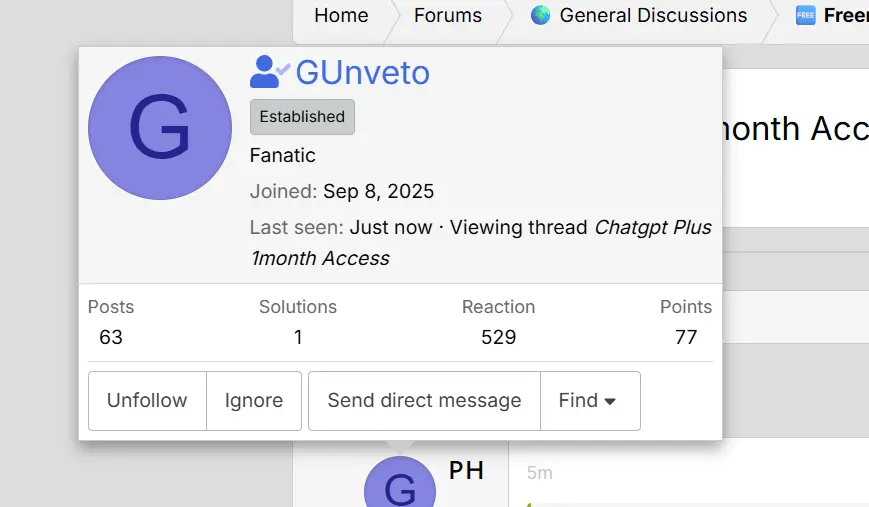The width and height of the screenshot is (869, 507).
Task: Click the Reaction score 529
Action: (499, 337)
